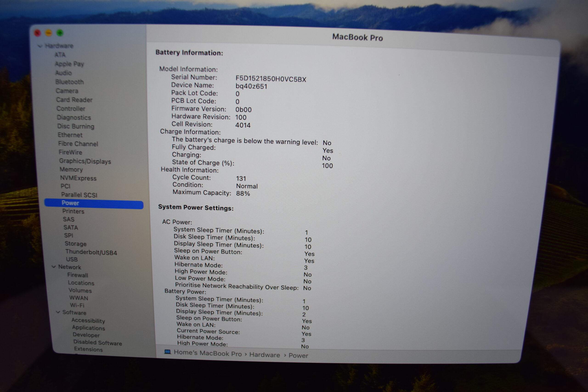Collapse the Software section chevron
The image size is (588, 392).
(x=58, y=312)
